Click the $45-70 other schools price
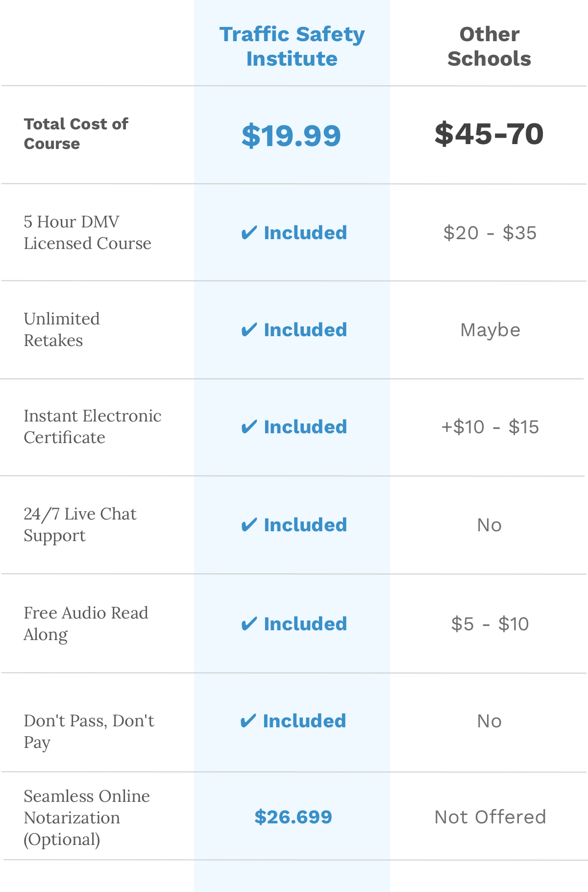 [x=489, y=134]
